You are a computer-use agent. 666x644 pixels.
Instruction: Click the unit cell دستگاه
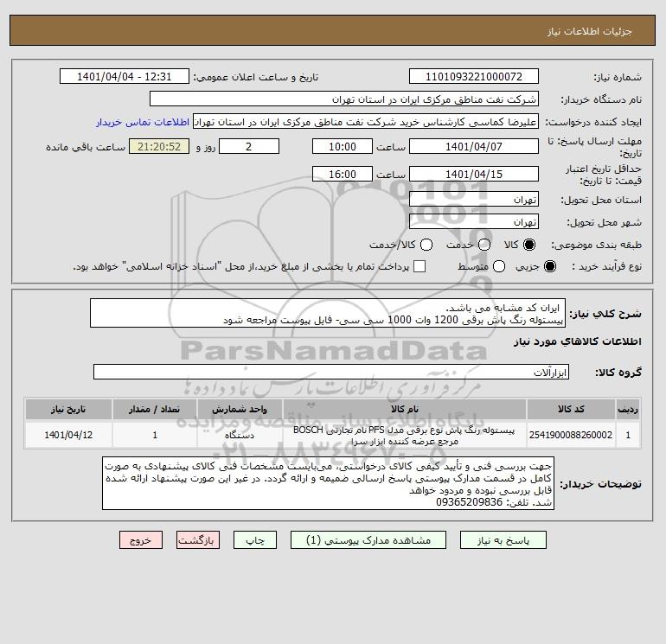coord(240,435)
